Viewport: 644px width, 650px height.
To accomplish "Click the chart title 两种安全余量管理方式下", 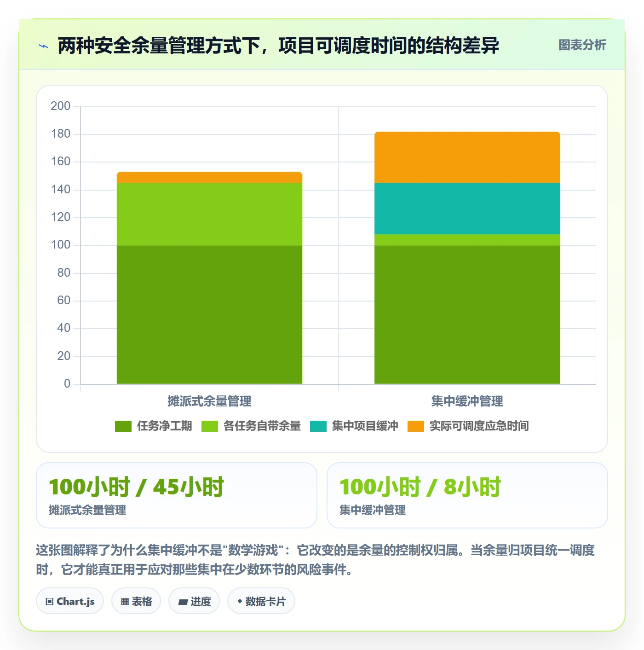I will tap(278, 46).
